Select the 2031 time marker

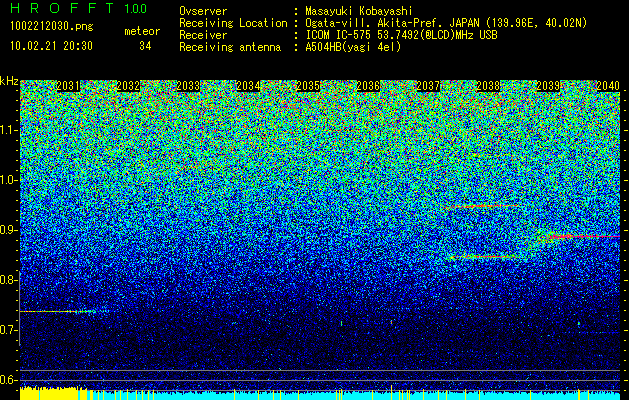click(68, 86)
